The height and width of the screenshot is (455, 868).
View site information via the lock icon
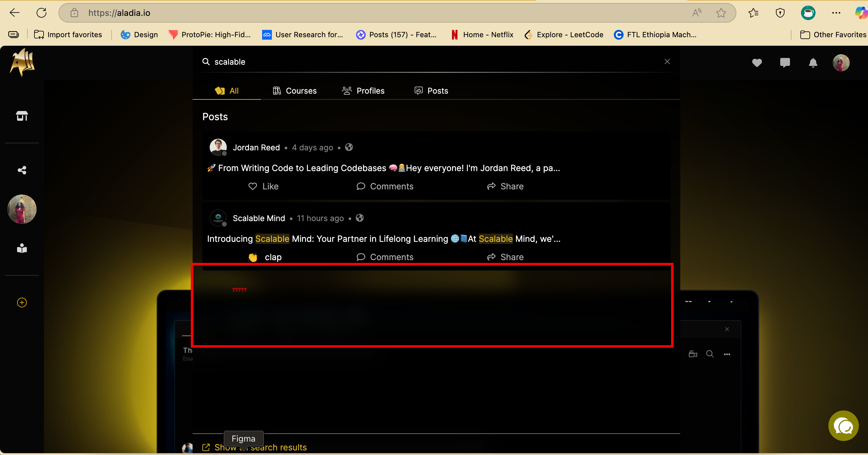pos(74,13)
